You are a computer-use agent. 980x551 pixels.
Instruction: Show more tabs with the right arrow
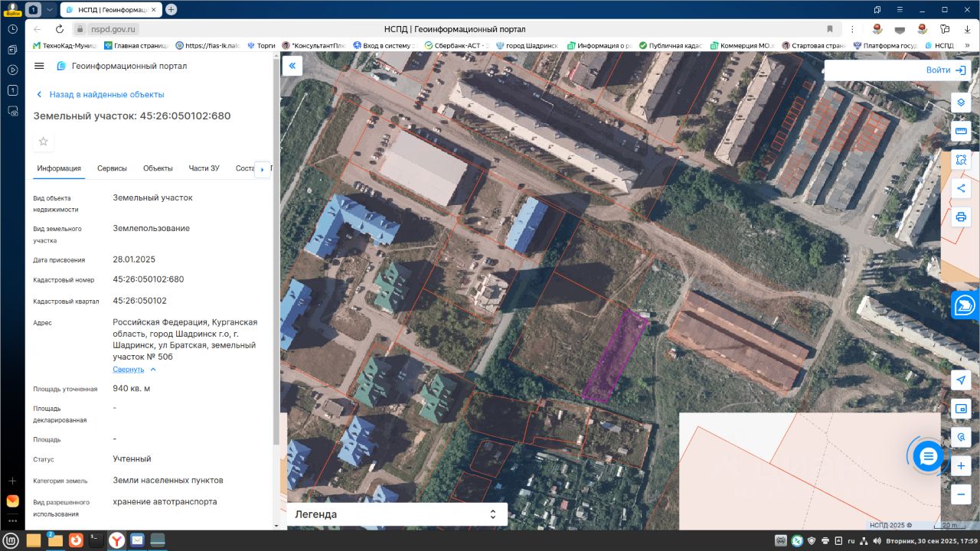(263, 168)
